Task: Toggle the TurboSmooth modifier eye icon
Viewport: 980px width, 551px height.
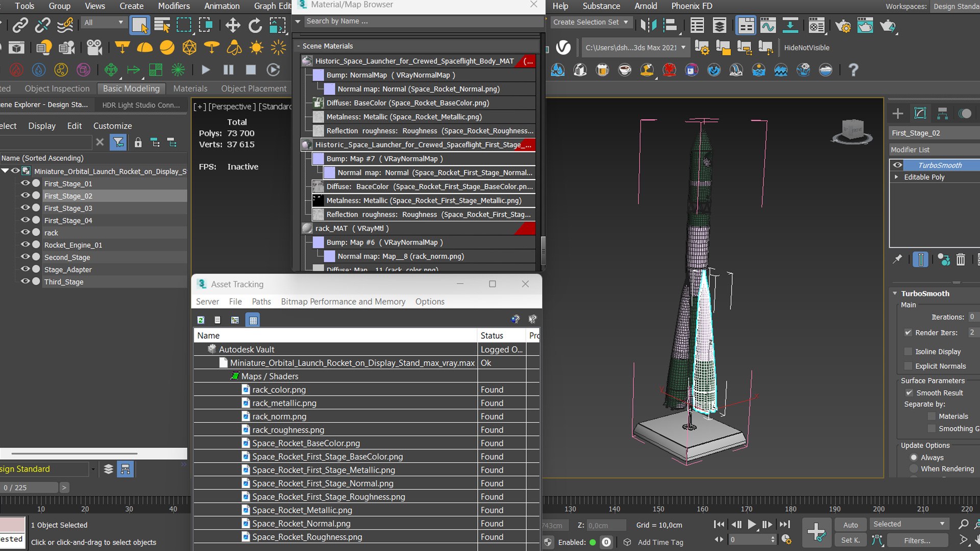Action: (x=897, y=165)
